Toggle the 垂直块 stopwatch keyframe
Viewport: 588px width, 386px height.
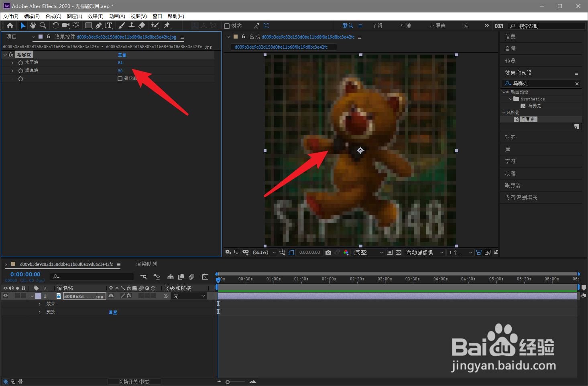click(20, 71)
